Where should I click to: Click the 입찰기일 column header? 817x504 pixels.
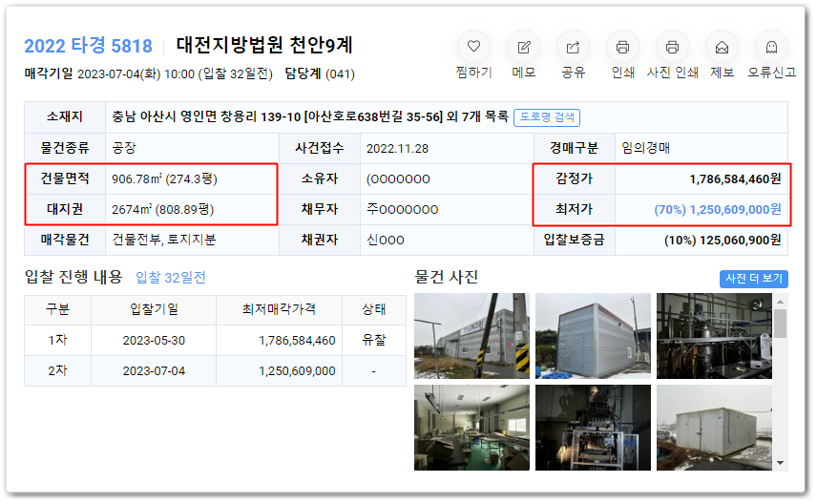coord(154,309)
